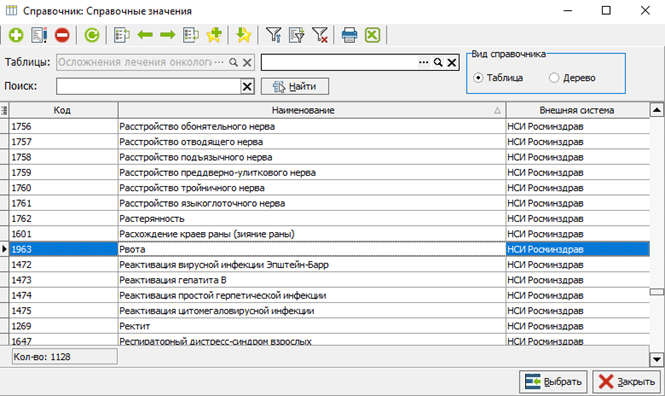Click the list icon left of the green left arrow

pyautogui.click(x=122, y=35)
